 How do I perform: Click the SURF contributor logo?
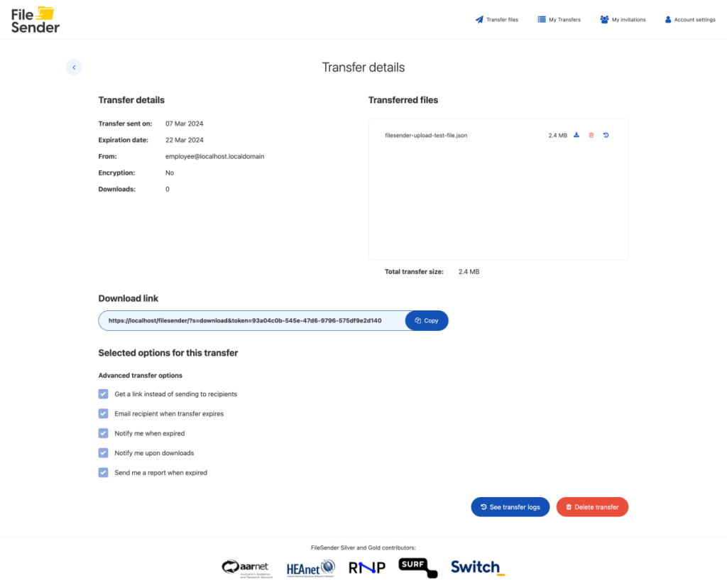(417, 567)
